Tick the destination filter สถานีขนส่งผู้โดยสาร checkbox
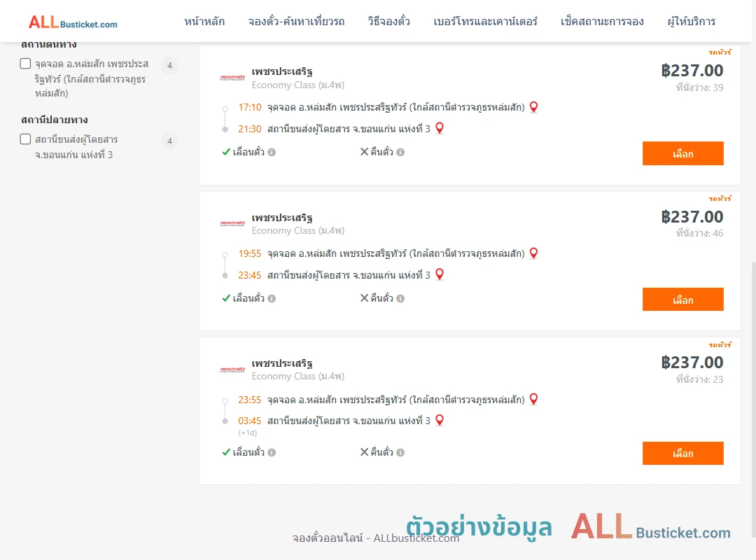This screenshot has height=560, width=756. (26, 139)
